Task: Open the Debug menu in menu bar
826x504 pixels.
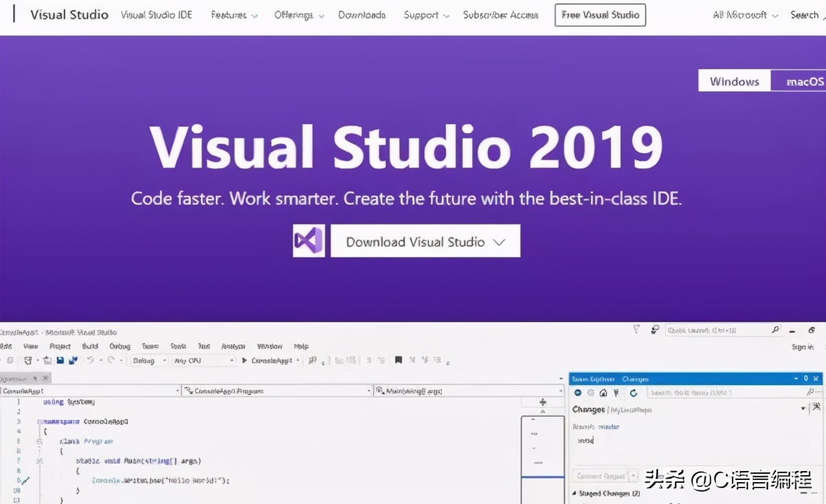Action: click(120, 347)
